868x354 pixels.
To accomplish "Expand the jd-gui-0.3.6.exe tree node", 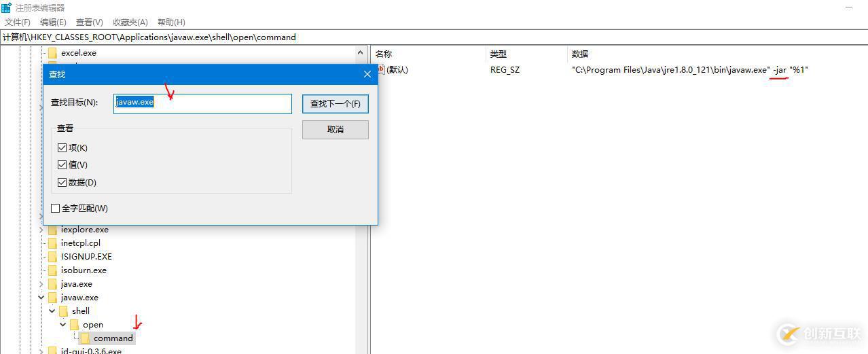I will 41,351.
